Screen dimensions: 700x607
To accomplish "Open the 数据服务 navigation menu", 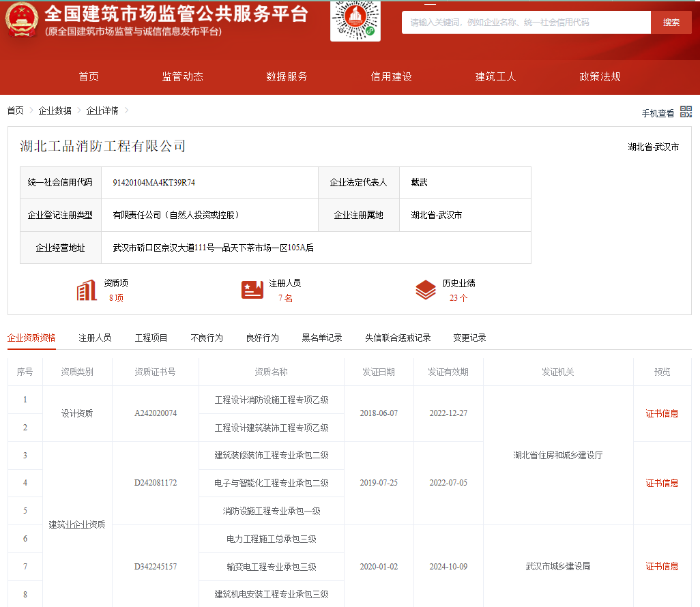I will (x=287, y=77).
